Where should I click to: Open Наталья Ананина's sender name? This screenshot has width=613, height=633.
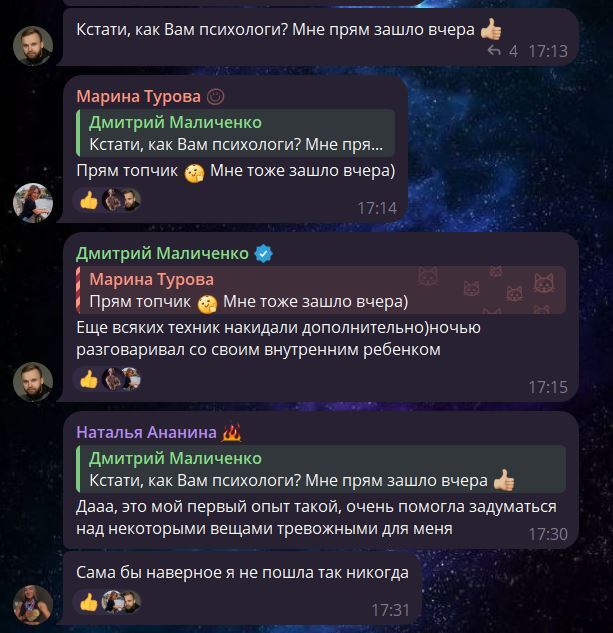(x=147, y=432)
